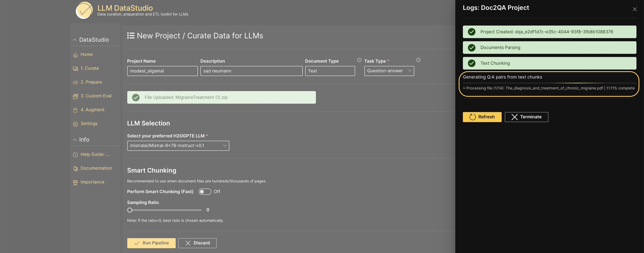Click the Refresh logs button
This screenshot has height=253, width=644.
[482, 117]
